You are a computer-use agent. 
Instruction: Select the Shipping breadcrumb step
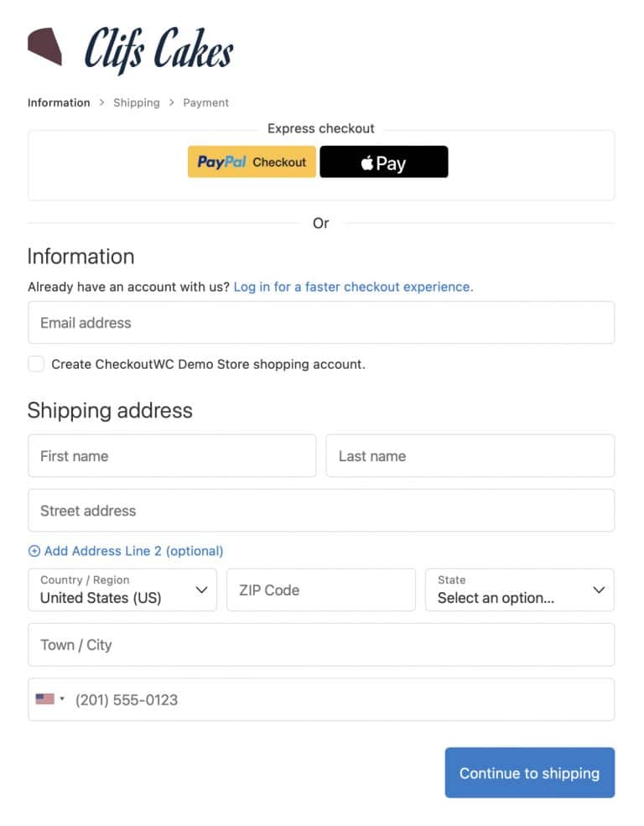click(136, 102)
